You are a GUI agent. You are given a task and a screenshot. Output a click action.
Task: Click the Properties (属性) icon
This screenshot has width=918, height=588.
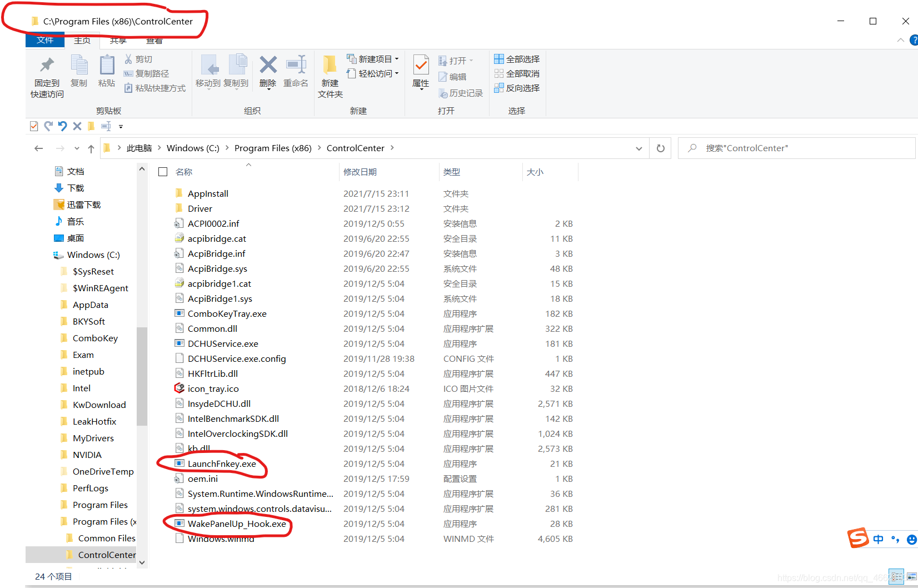(421, 64)
